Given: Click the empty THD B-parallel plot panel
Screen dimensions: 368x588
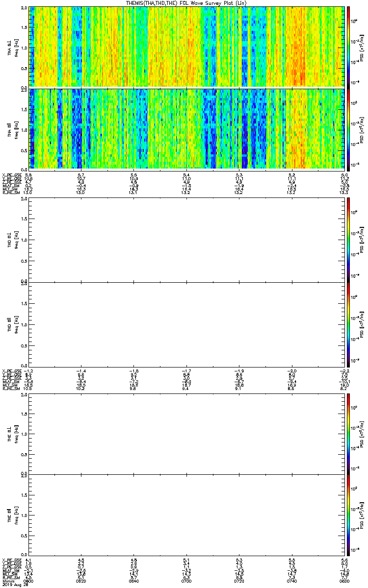Looking at the screenshot, I should [x=186, y=324].
